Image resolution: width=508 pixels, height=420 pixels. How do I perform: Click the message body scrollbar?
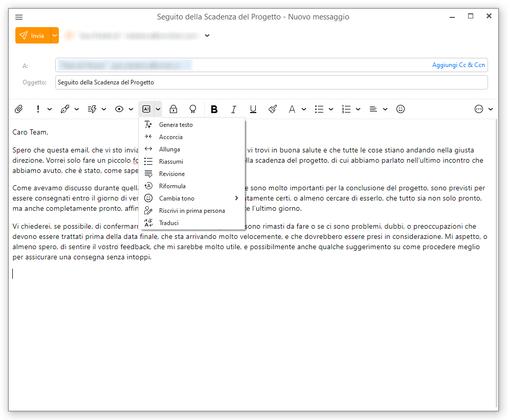point(497,263)
